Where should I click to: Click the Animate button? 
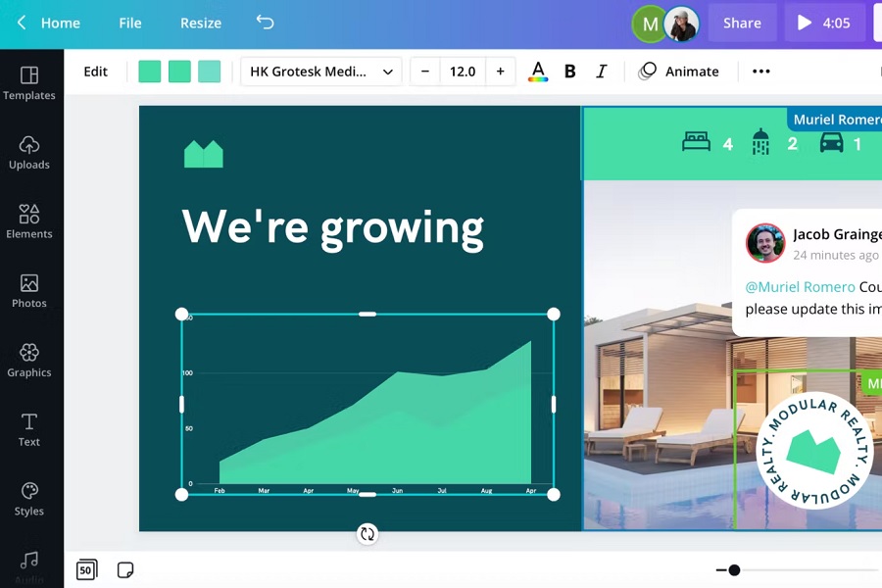pyautogui.click(x=679, y=72)
